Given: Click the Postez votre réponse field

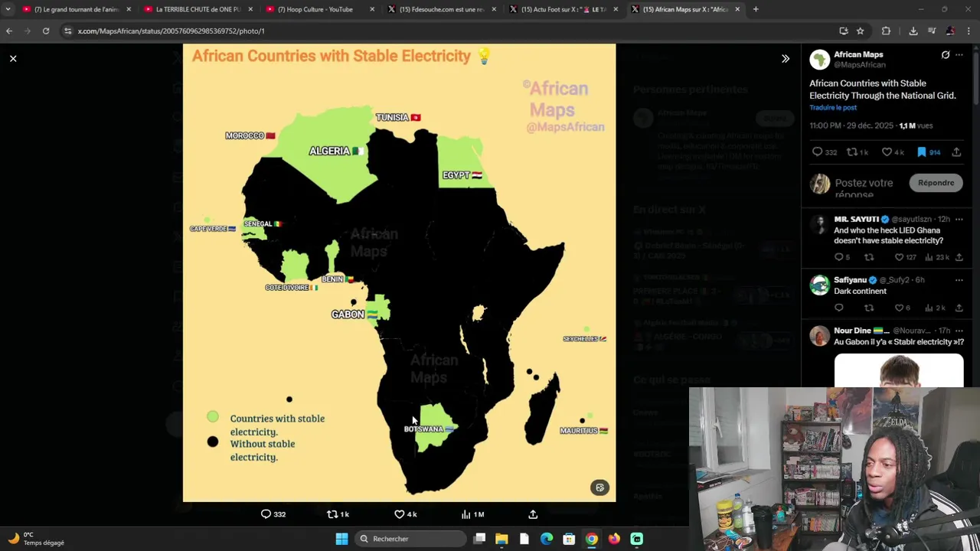Looking at the screenshot, I should pos(864,188).
